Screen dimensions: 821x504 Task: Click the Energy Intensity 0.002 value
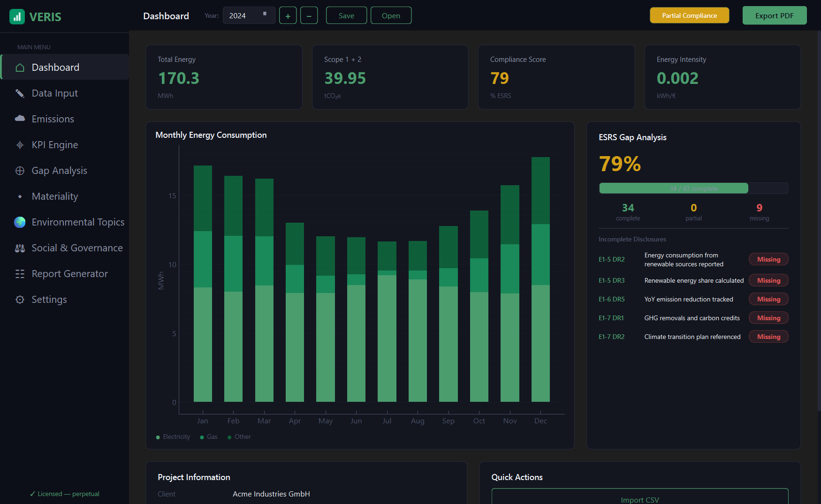[677, 78]
